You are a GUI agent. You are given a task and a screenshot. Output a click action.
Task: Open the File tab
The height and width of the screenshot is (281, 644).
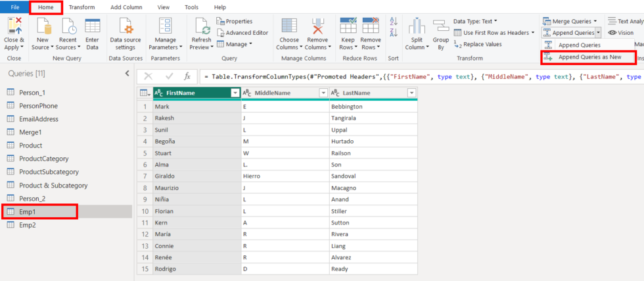[14, 7]
